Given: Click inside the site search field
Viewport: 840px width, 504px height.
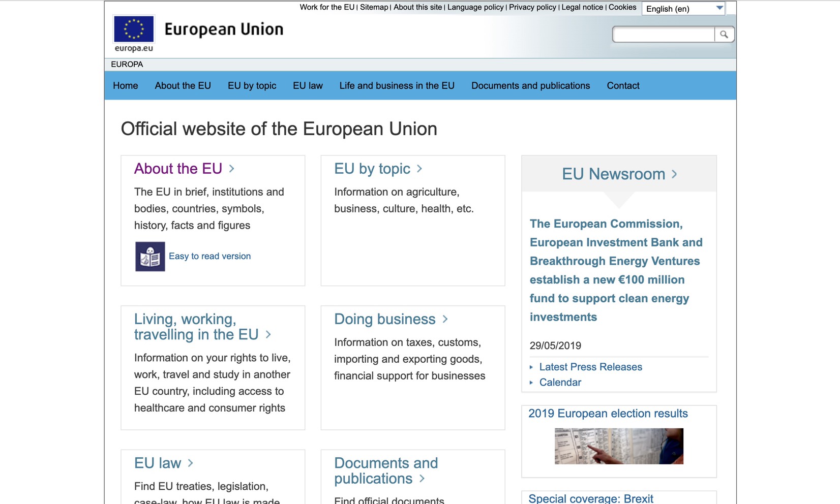Looking at the screenshot, I should click(x=664, y=35).
